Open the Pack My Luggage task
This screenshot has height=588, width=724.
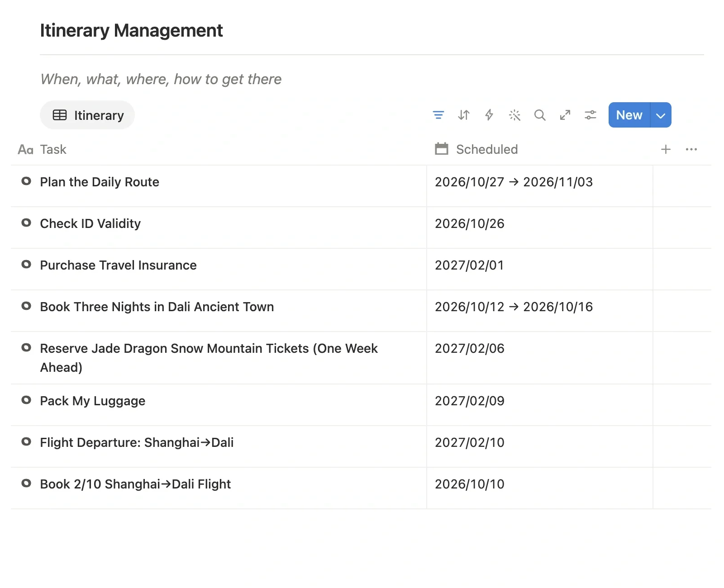[93, 401]
